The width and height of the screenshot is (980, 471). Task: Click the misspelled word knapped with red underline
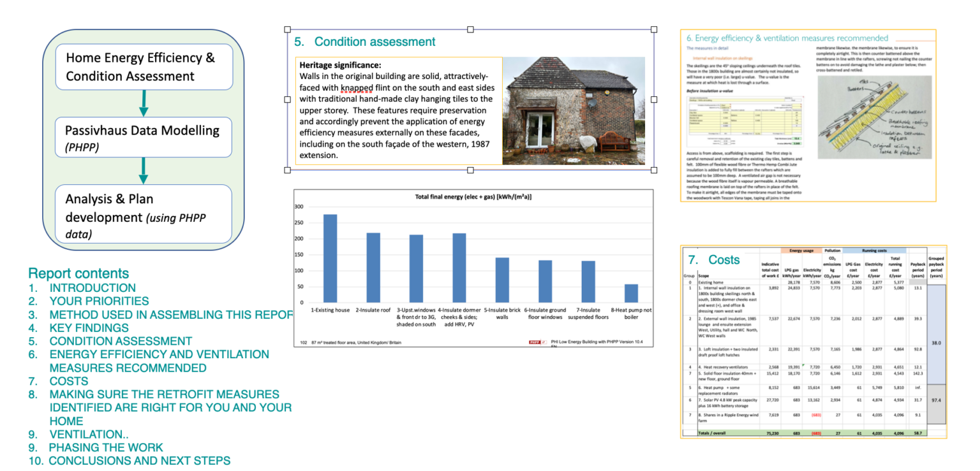pos(355,88)
